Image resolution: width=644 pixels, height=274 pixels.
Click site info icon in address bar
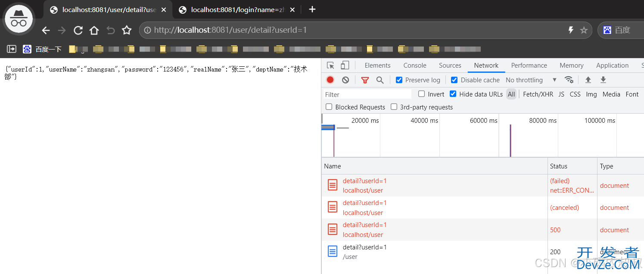tap(147, 30)
